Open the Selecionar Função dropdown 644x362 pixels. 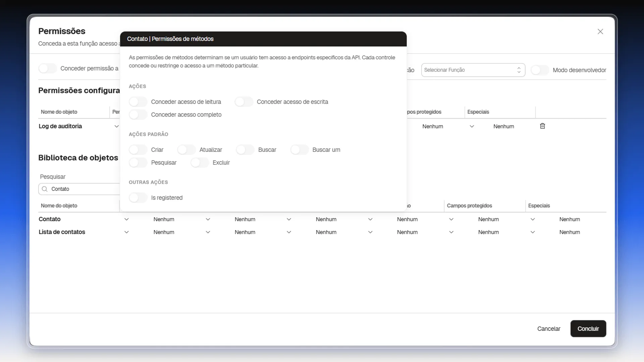473,70
